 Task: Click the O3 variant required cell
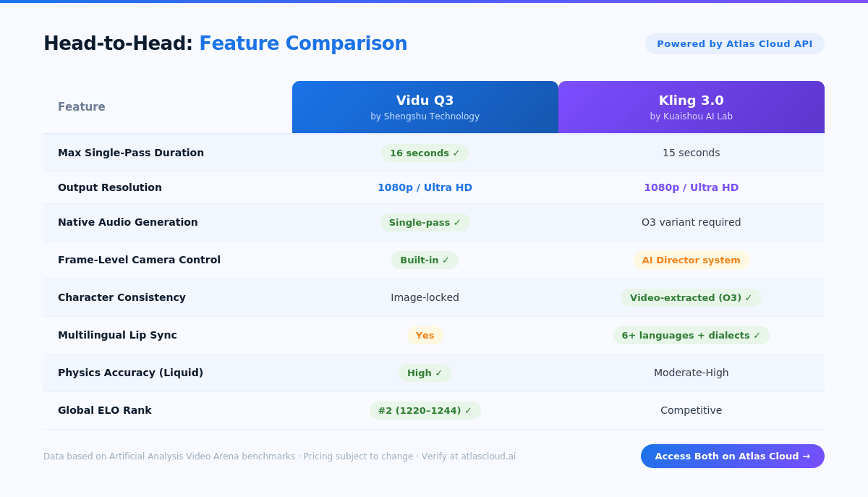[x=691, y=222]
